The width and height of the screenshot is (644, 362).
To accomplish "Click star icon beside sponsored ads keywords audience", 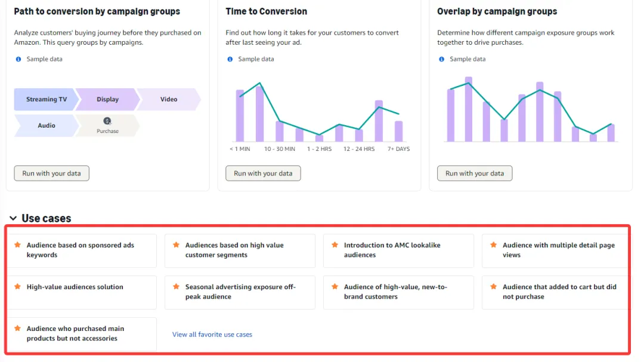I will pos(18,245).
